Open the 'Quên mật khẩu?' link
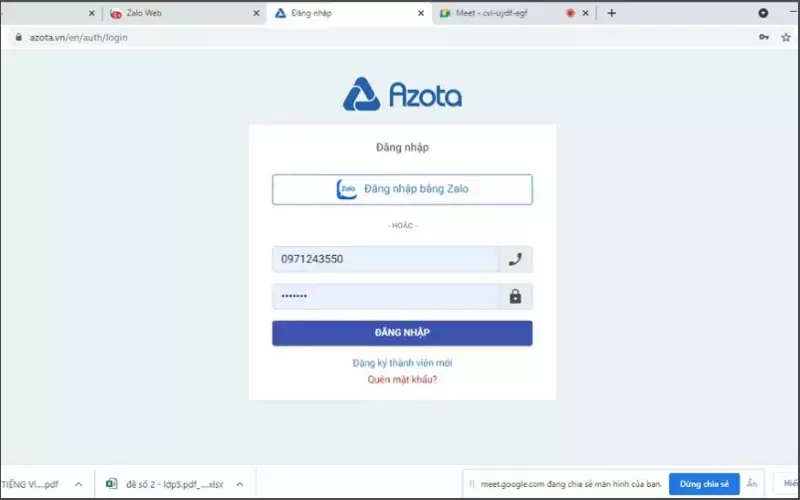800x500 pixels. [402, 380]
